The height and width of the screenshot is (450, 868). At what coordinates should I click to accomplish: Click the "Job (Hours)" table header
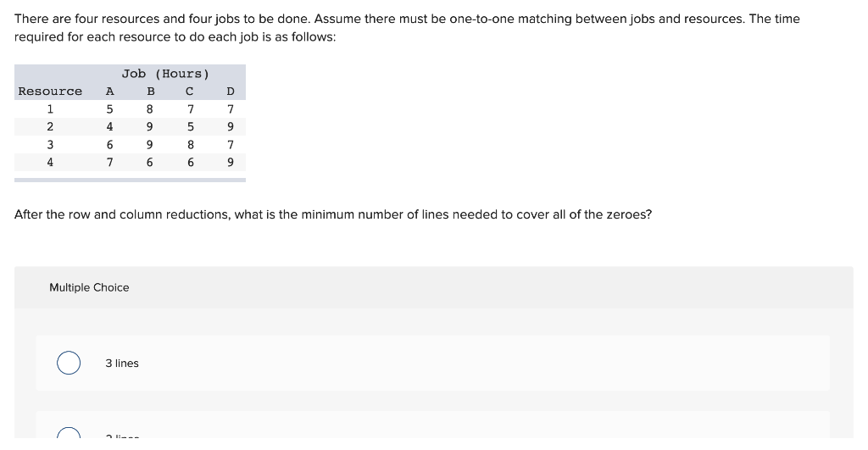pyautogui.click(x=165, y=74)
